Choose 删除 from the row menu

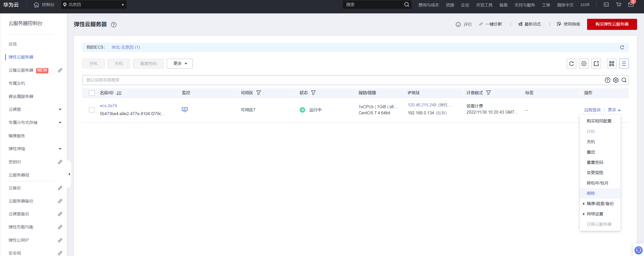tap(600, 193)
